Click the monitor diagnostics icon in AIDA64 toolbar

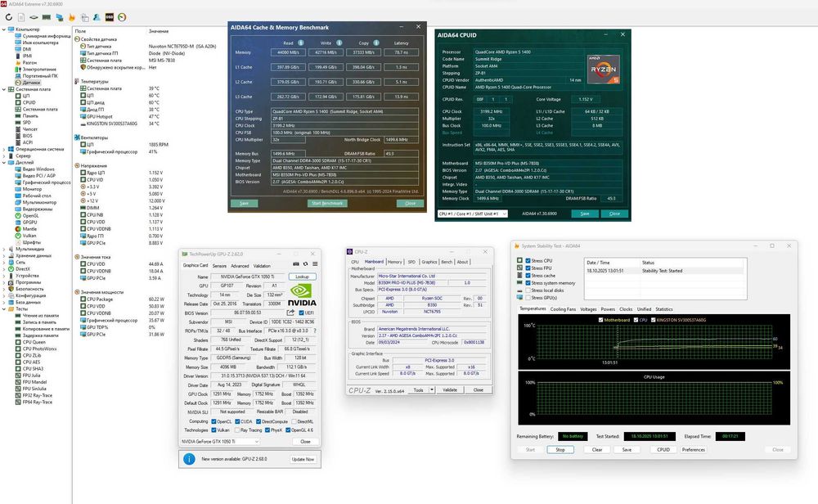pos(59,17)
